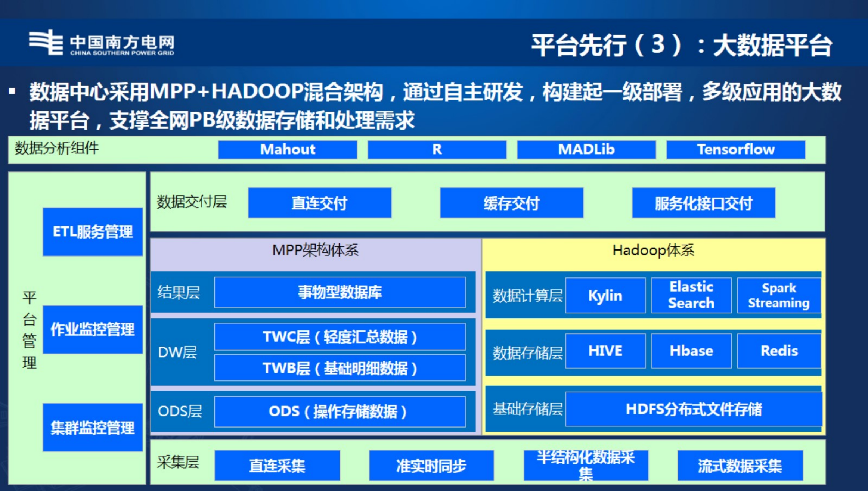The height and width of the screenshot is (491, 868).
Task: Select the MADLib analysis component
Action: coord(586,149)
